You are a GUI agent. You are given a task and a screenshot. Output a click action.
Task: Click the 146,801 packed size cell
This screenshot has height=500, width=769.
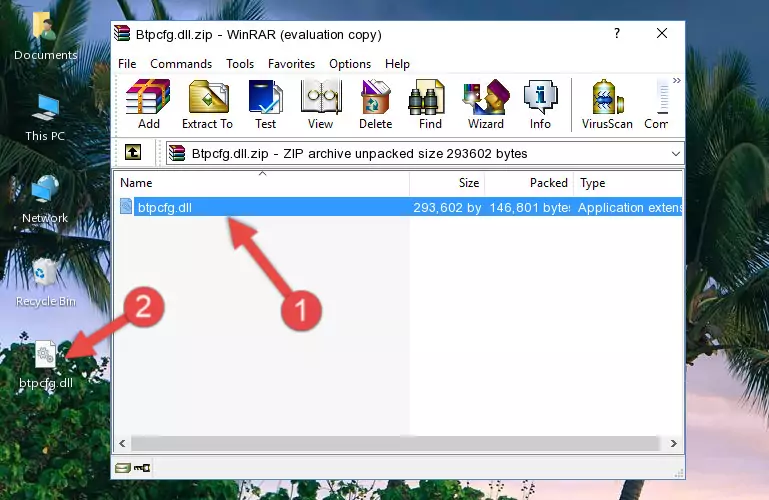click(x=530, y=208)
